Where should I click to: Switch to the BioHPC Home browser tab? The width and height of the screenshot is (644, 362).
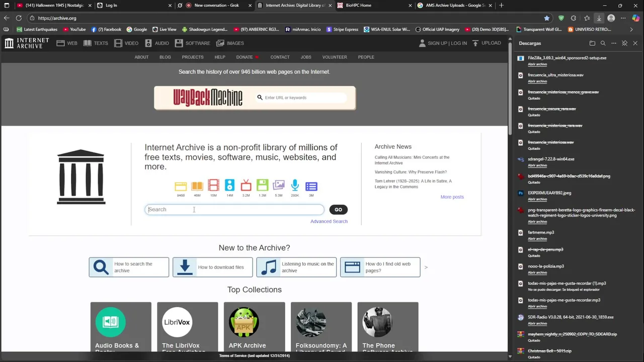(x=374, y=6)
